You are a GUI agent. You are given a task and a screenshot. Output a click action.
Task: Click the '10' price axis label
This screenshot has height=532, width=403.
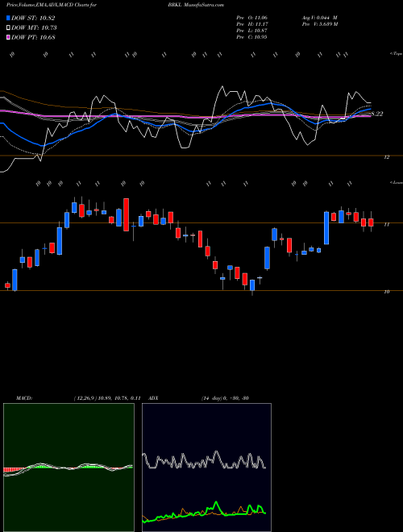pyautogui.click(x=387, y=292)
